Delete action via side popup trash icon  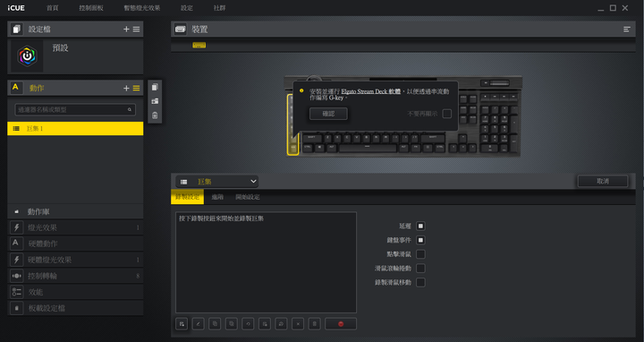(155, 115)
